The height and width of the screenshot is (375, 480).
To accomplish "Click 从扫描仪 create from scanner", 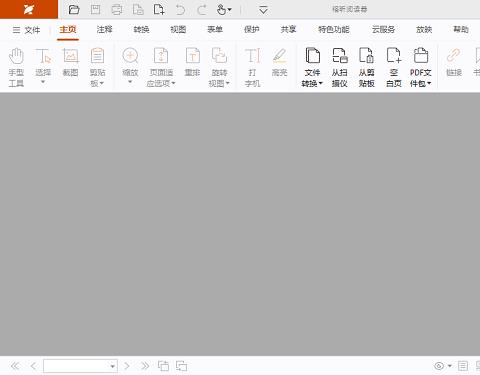I will click(340, 67).
